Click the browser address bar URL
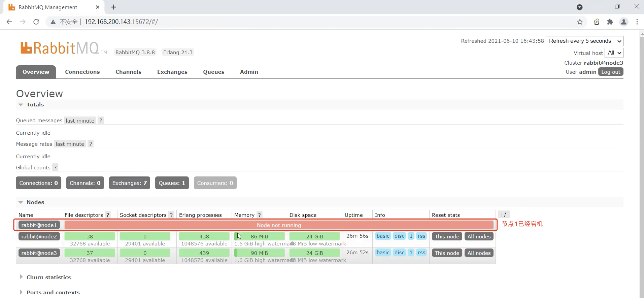Viewport: 644px width, 298px height. click(x=121, y=22)
